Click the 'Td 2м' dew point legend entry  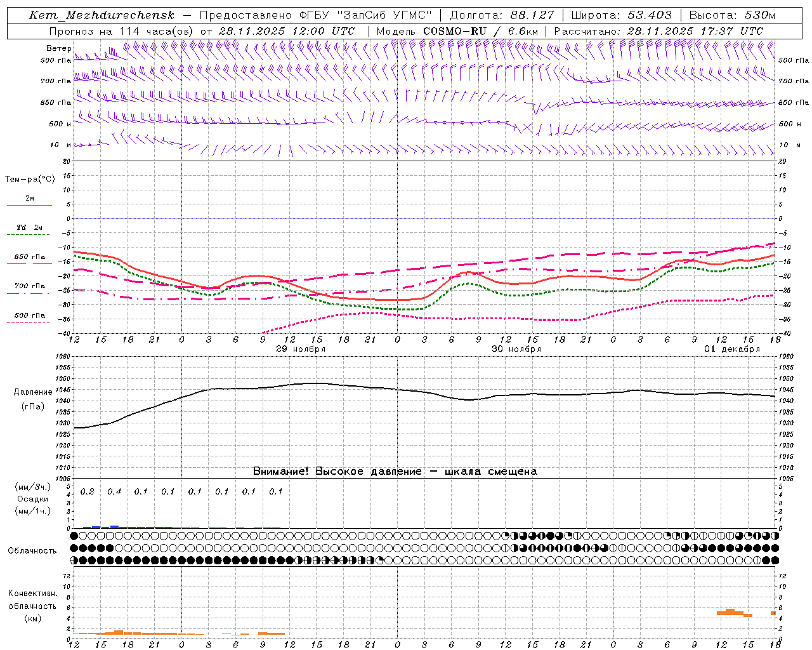point(29,227)
